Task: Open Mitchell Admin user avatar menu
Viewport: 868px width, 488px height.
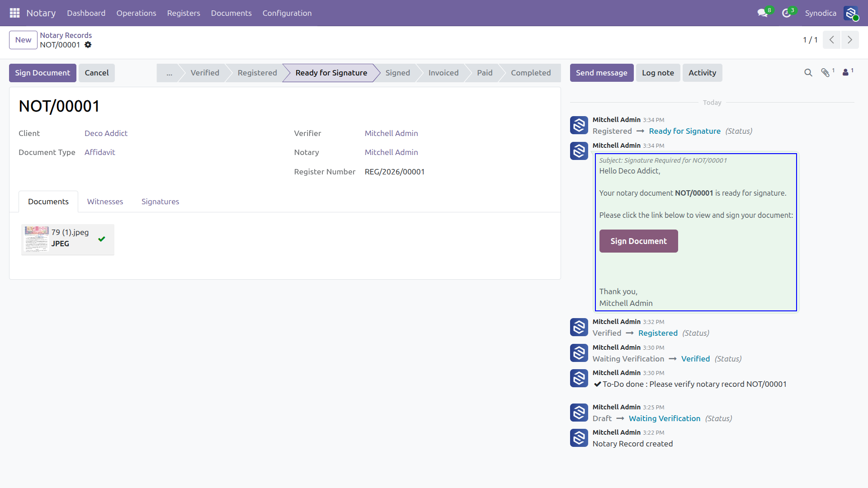Action: coord(851,13)
